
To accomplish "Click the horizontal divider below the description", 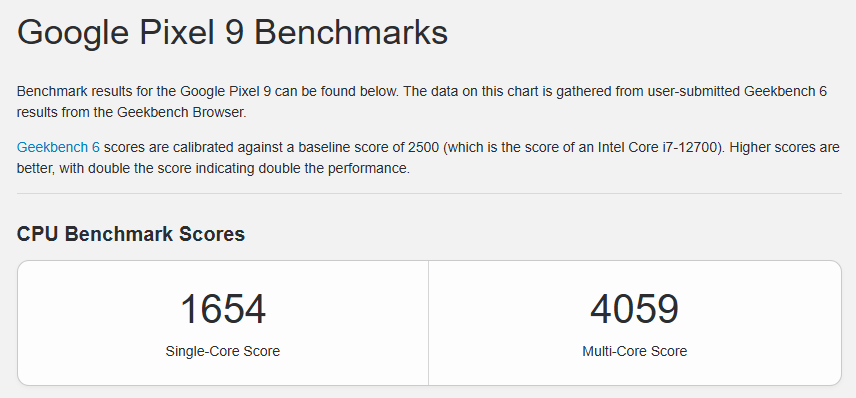I will (x=429, y=193).
